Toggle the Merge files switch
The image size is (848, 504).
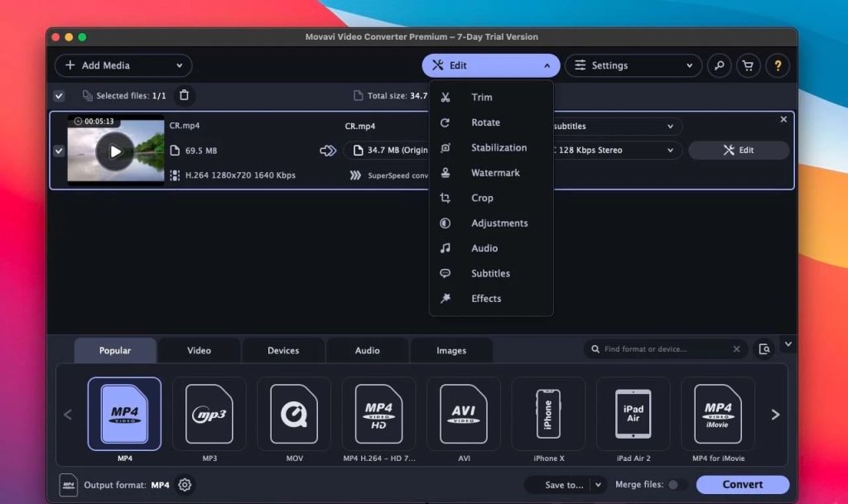click(675, 484)
